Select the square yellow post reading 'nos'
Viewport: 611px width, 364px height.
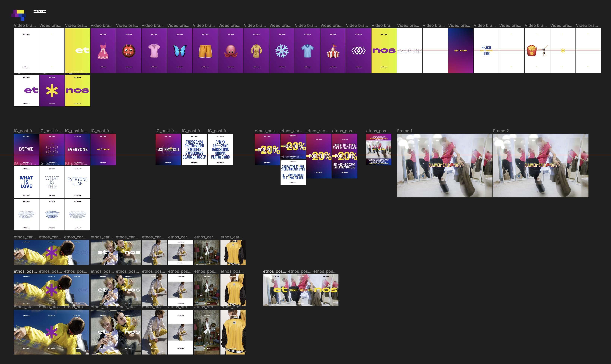point(77,91)
